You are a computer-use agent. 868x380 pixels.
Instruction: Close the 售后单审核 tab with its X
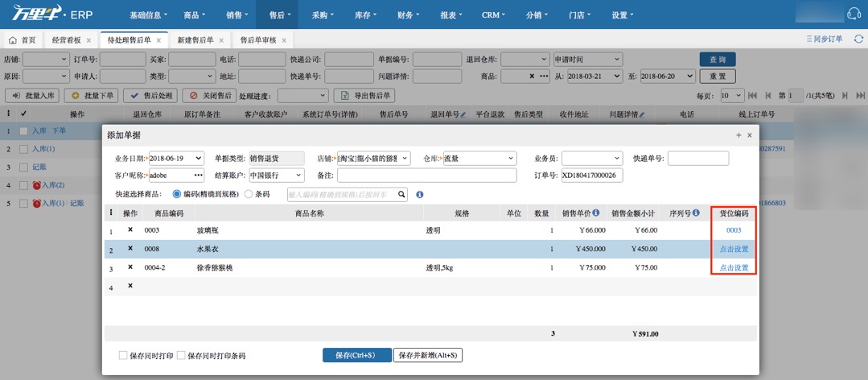coord(284,40)
